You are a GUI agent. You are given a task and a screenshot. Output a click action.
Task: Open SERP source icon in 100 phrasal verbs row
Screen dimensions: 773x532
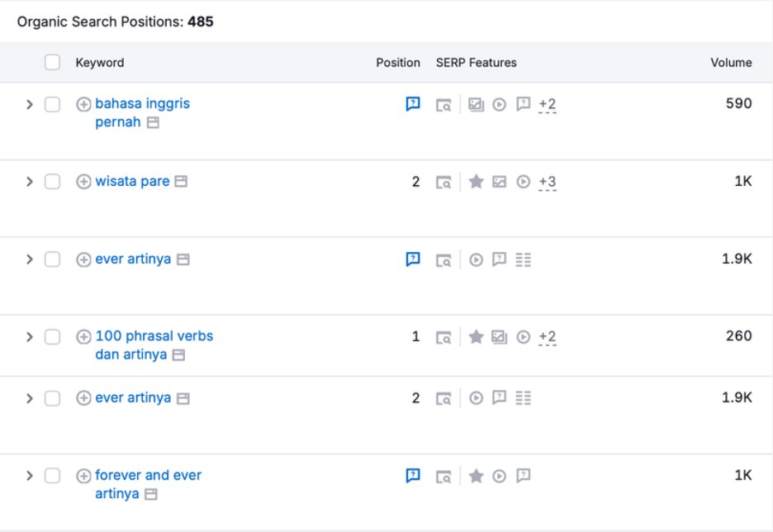(x=443, y=338)
